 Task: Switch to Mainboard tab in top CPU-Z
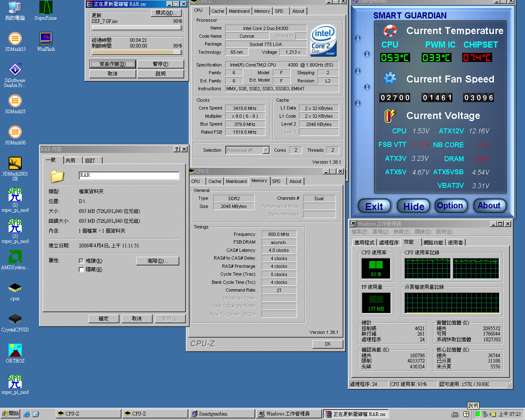pyautogui.click(x=239, y=11)
